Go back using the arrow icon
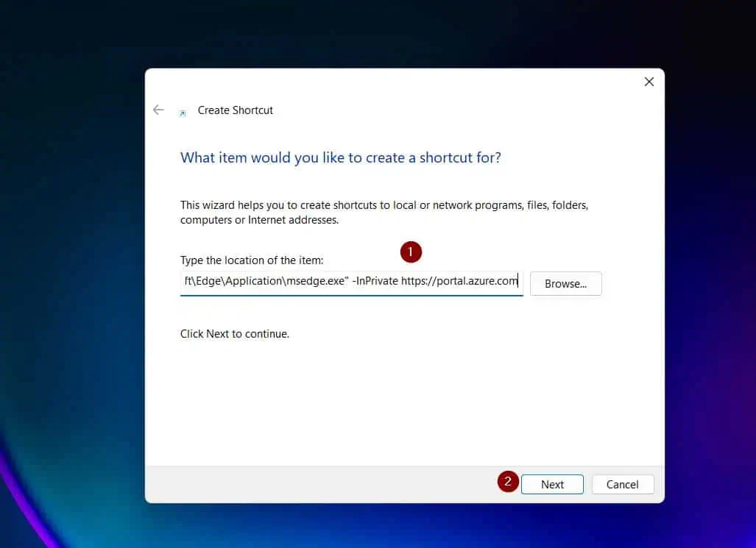Screen dimensions: 756x548 [x=158, y=110]
